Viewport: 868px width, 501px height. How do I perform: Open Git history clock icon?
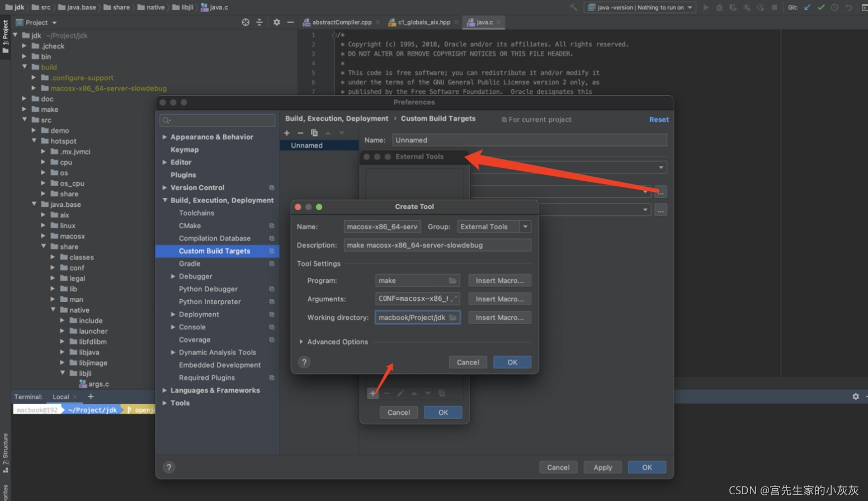coord(834,7)
